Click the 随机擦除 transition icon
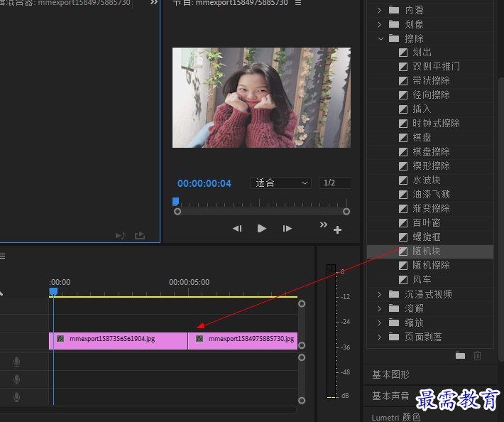The height and width of the screenshot is (422, 504). tap(403, 266)
